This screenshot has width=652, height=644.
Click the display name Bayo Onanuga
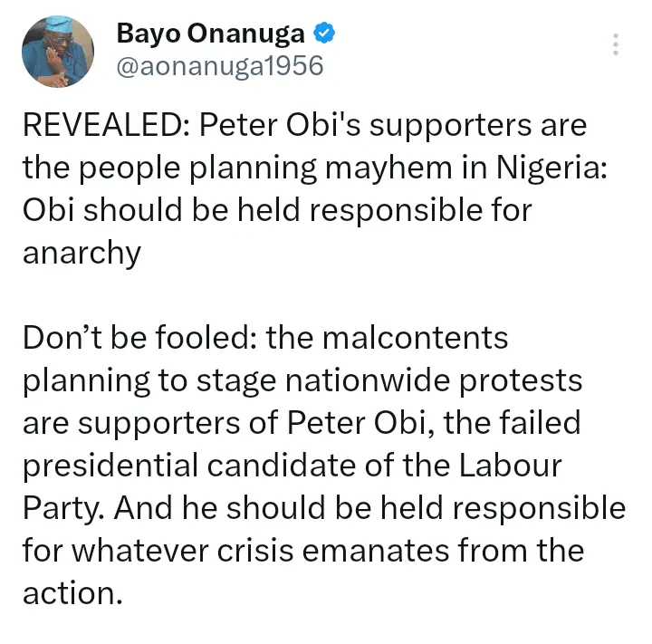pyautogui.click(x=211, y=34)
